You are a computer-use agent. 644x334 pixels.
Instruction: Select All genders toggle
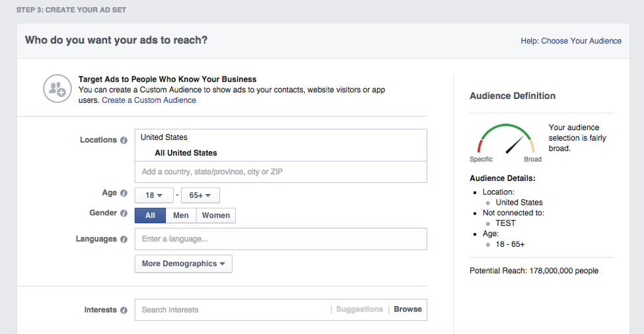coord(150,215)
